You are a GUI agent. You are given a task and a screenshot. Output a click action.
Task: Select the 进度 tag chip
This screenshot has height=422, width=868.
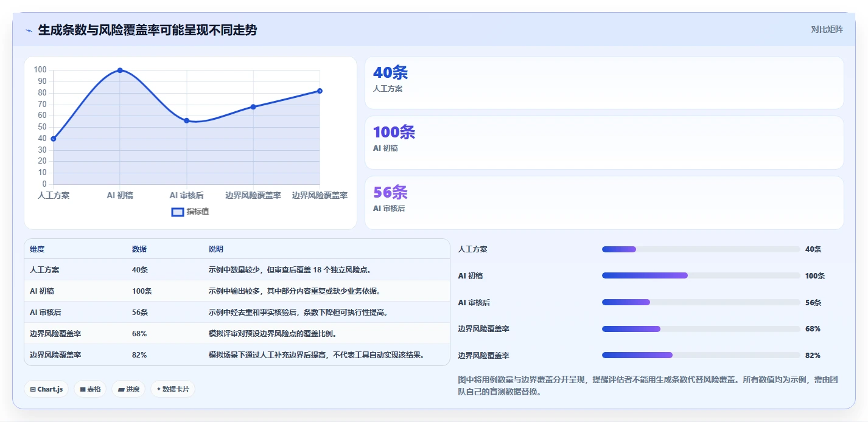[x=128, y=389]
